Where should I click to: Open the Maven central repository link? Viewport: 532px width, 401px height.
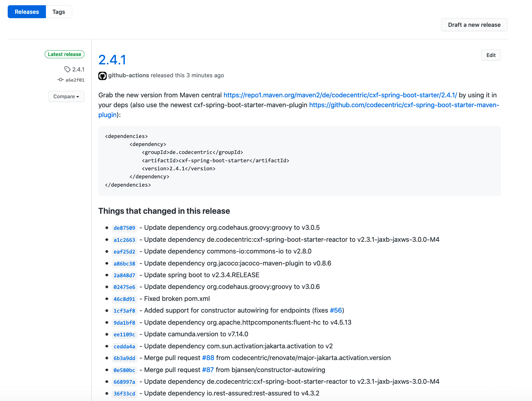point(340,95)
